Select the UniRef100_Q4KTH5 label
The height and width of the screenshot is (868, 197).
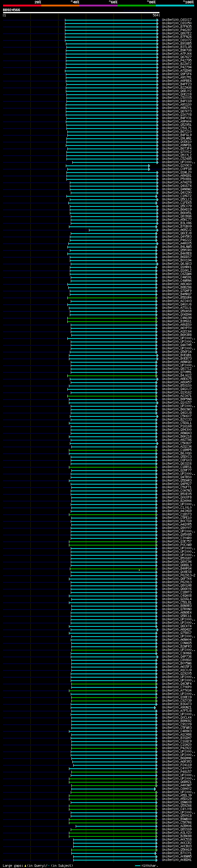(177, 345)
